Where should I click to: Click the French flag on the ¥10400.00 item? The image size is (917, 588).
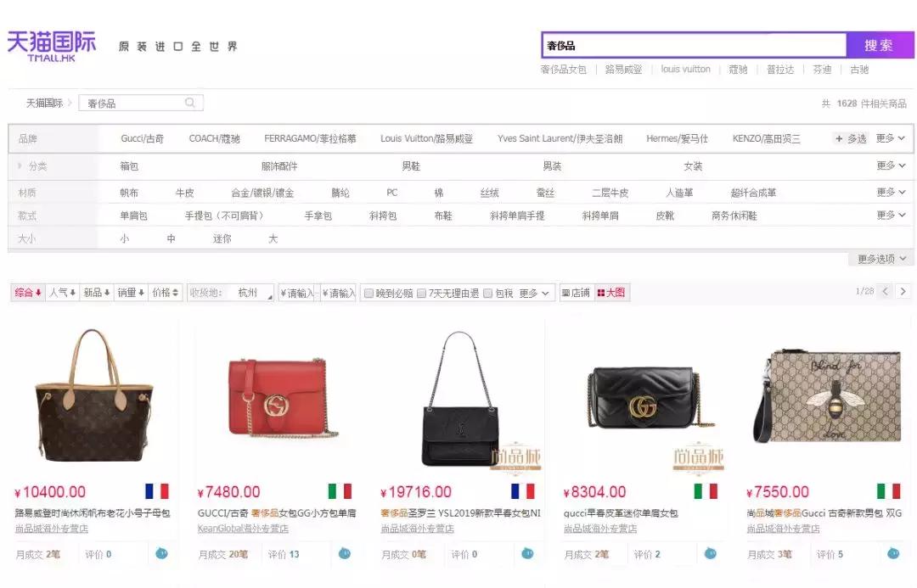(157, 490)
